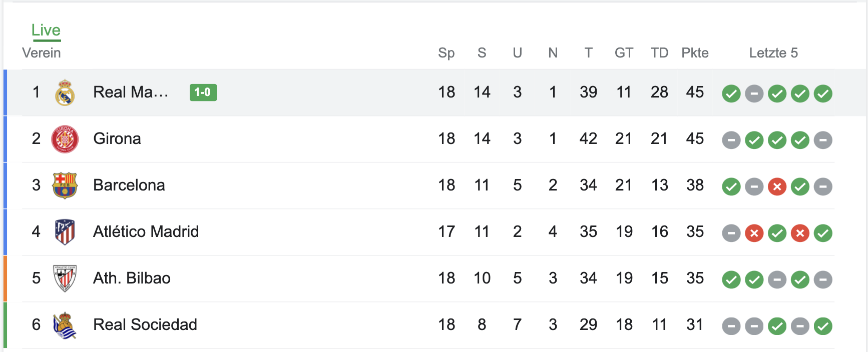868x352 pixels.
Task: Open the Girona team link
Action: (117, 138)
